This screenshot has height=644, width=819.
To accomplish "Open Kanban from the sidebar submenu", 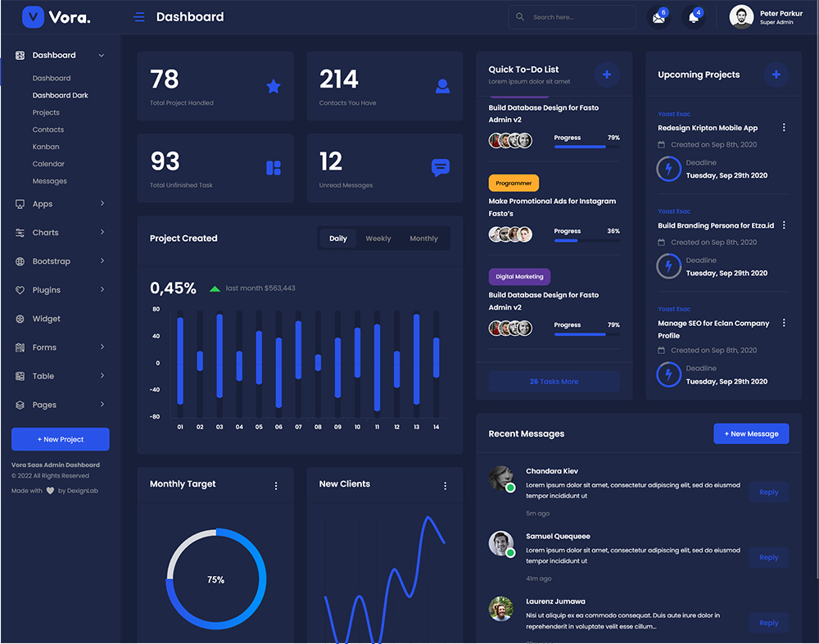I will pyautogui.click(x=46, y=147).
